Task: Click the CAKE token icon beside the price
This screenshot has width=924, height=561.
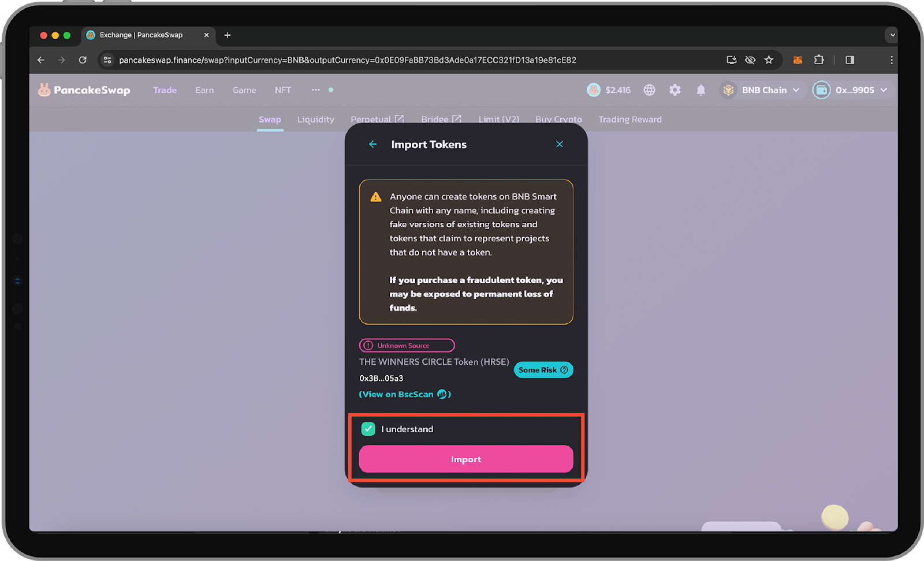Action: (594, 90)
